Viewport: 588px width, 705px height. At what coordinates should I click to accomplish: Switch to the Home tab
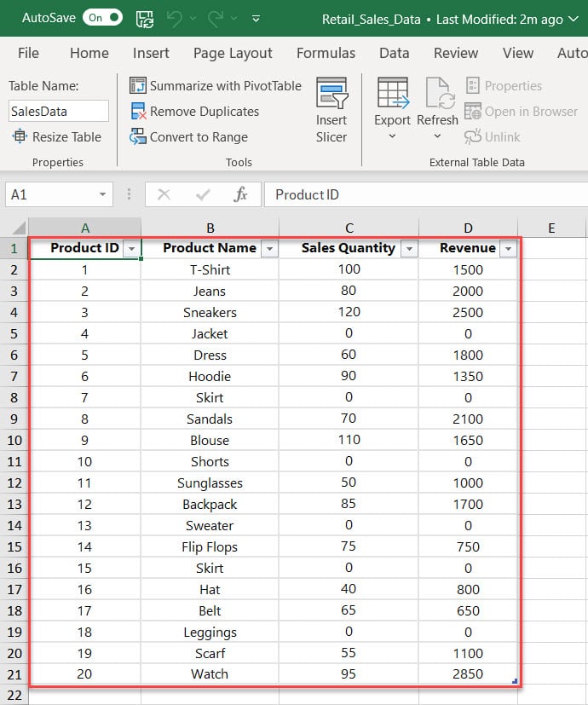click(x=89, y=53)
